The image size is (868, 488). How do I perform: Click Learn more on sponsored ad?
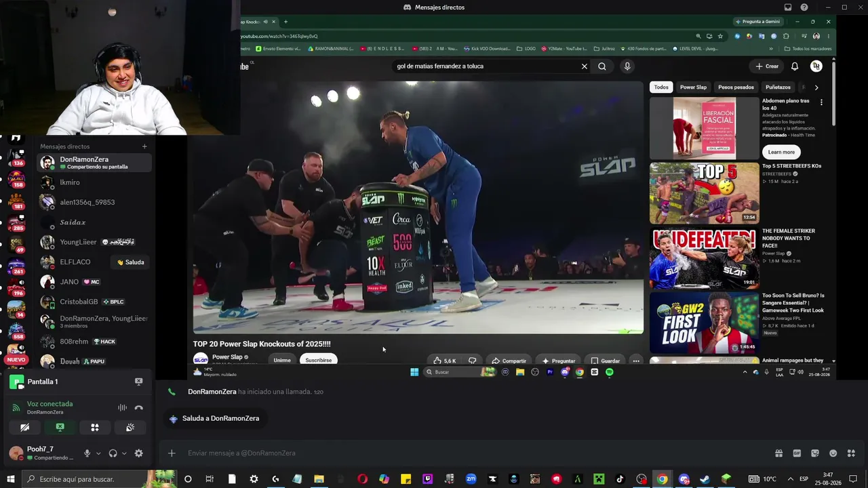pyautogui.click(x=781, y=152)
